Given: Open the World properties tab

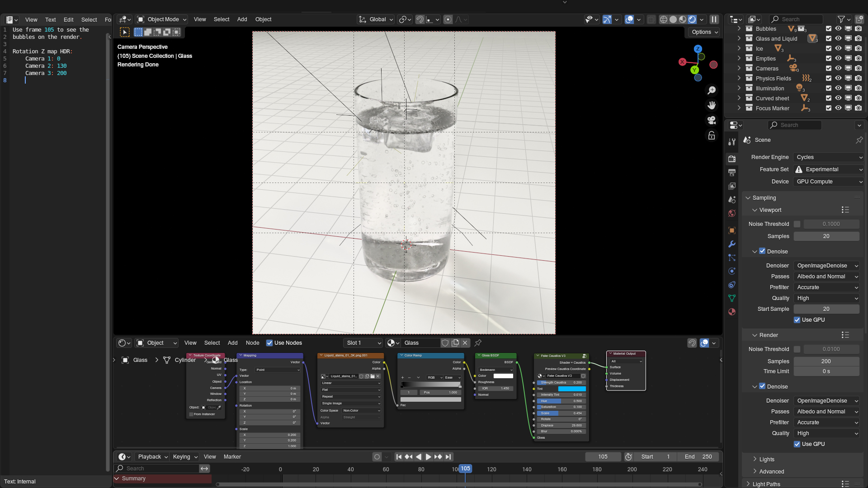Looking at the screenshot, I should [x=732, y=213].
